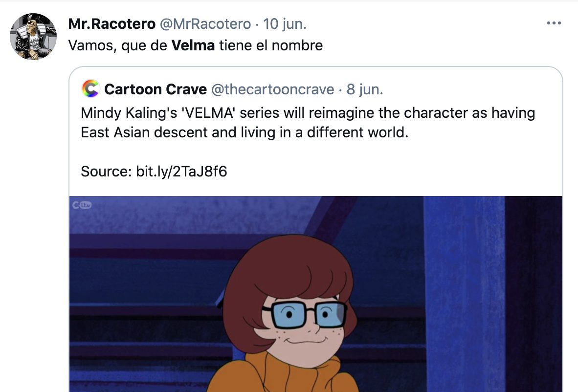Open the @MrRacotero handle link
The height and width of the screenshot is (392, 578).
[x=205, y=23]
